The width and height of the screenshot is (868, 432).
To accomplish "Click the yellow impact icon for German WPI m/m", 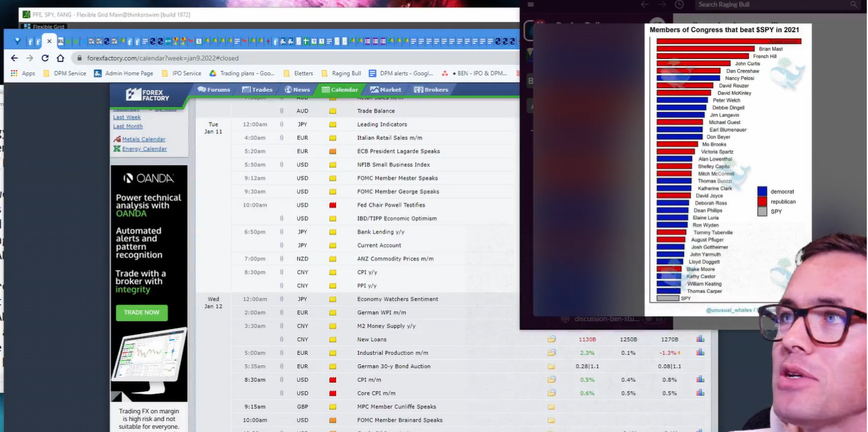I will pos(333,313).
